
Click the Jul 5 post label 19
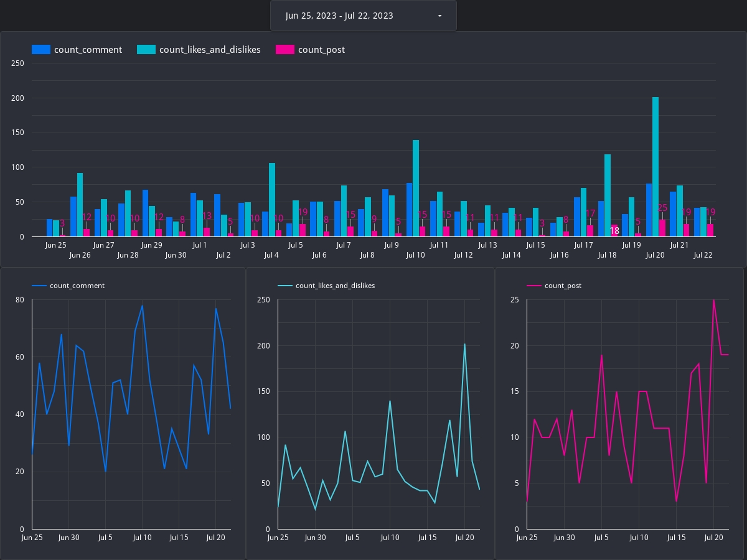pos(303,212)
